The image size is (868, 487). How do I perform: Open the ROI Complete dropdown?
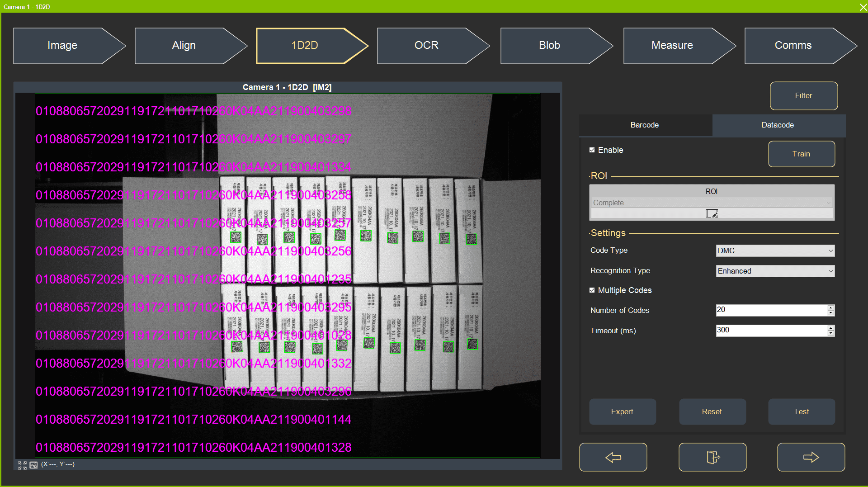pos(712,203)
